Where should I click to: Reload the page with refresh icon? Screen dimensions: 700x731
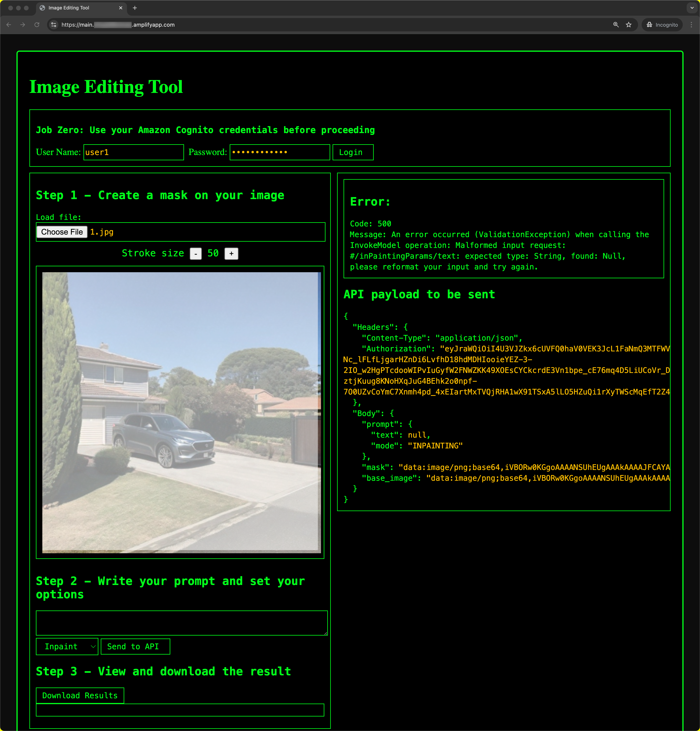pyautogui.click(x=37, y=25)
